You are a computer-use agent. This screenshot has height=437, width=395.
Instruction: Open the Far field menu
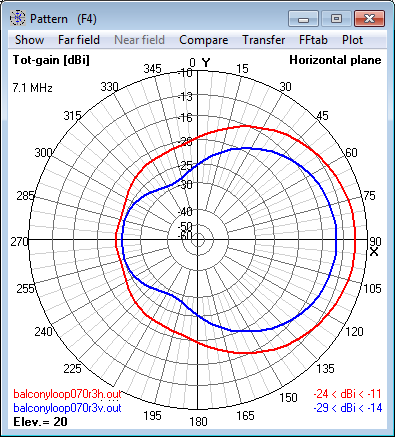coord(79,40)
